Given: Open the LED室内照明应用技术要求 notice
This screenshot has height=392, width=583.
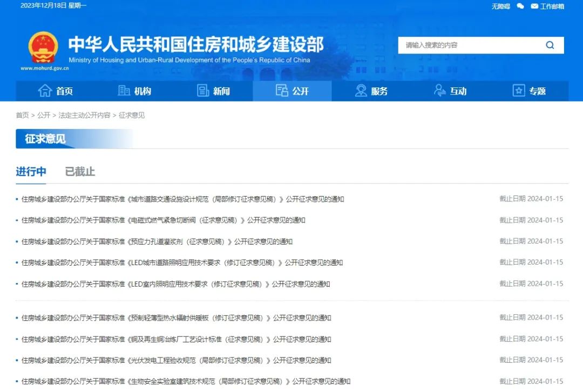Looking at the screenshot, I should point(175,284).
